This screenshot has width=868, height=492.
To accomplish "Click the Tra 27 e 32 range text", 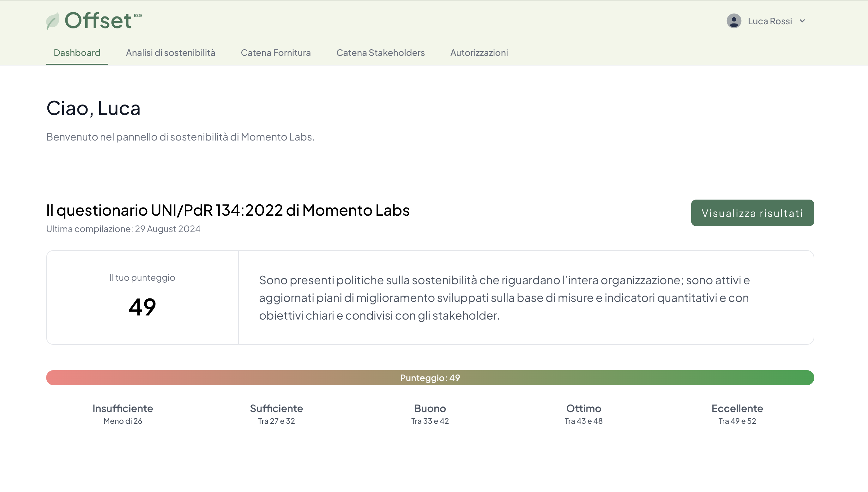I will 276,421.
